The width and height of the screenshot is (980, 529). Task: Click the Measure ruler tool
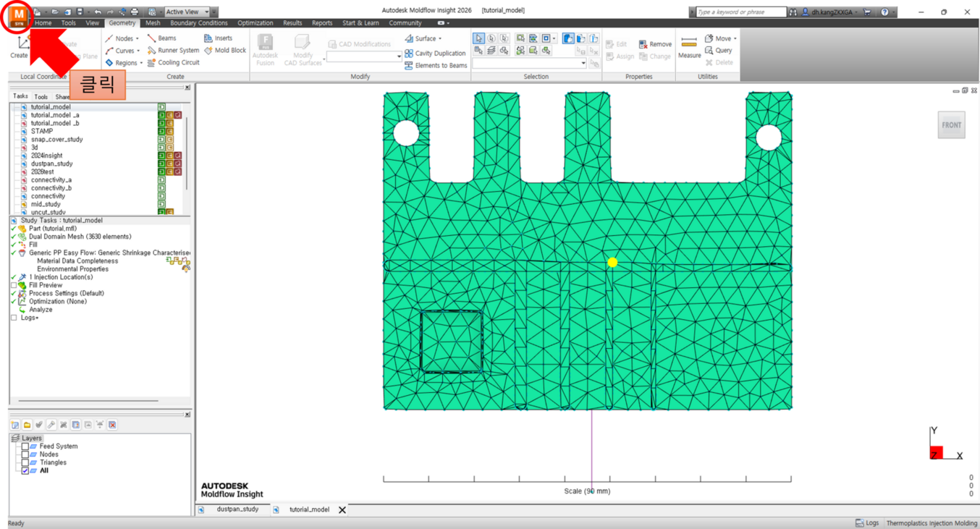click(x=689, y=48)
